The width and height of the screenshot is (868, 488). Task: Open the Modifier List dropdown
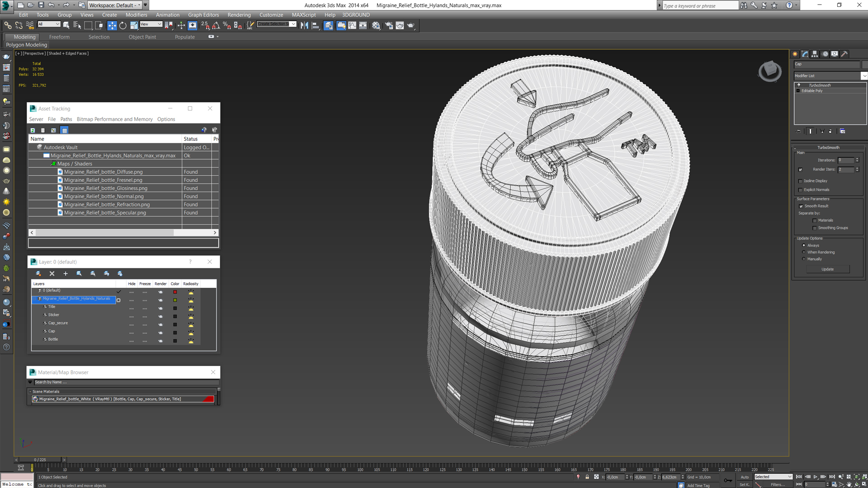coord(864,76)
